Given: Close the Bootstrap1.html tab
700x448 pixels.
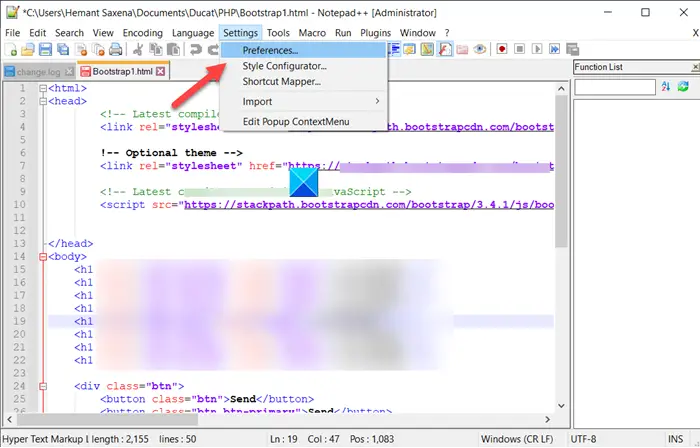Looking at the screenshot, I should [x=161, y=71].
